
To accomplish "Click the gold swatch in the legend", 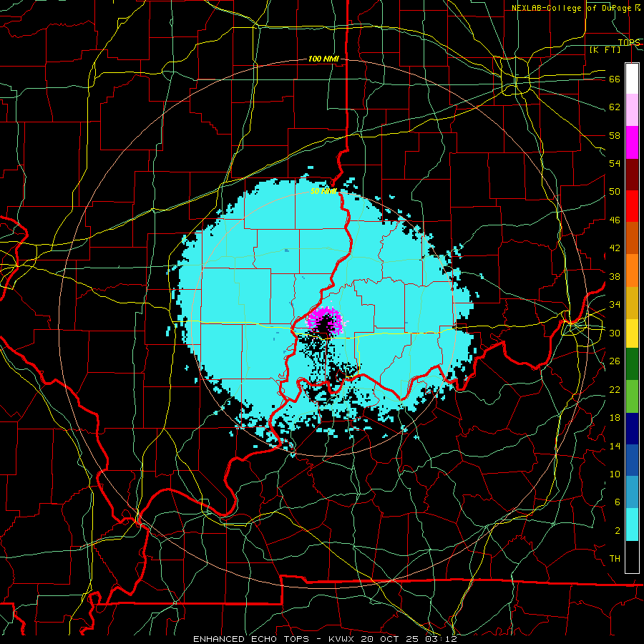I will point(632,303).
